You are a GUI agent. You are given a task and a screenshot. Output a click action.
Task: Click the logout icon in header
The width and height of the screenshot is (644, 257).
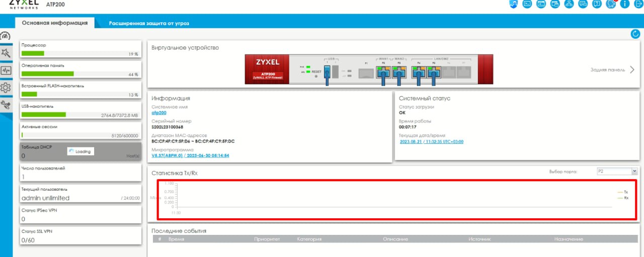pos(638,4)
